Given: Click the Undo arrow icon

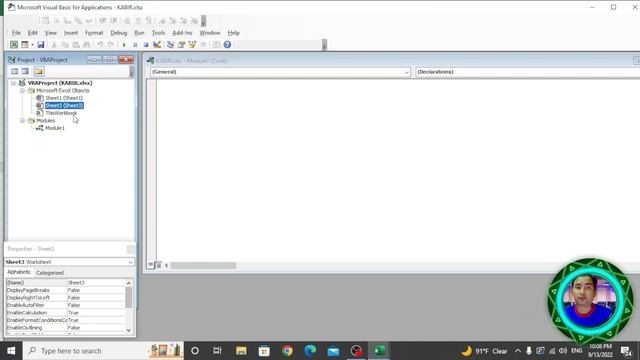Looking at the screenshot, I should click(100, 44).
